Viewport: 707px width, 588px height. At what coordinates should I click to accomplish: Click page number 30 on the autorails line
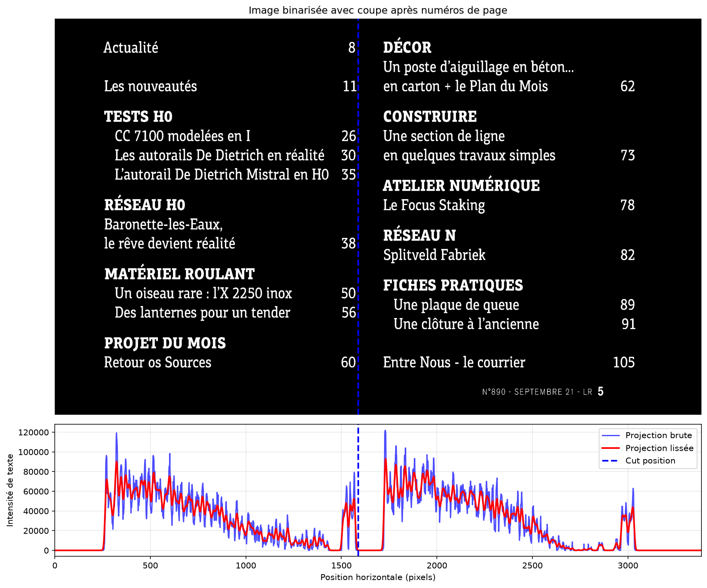349,155
